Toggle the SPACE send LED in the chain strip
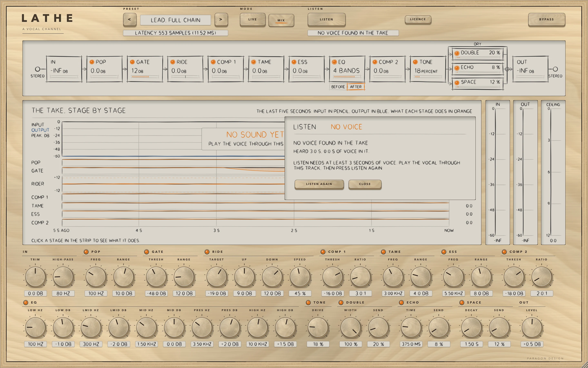The image size is (588, 368). [457, 83]
